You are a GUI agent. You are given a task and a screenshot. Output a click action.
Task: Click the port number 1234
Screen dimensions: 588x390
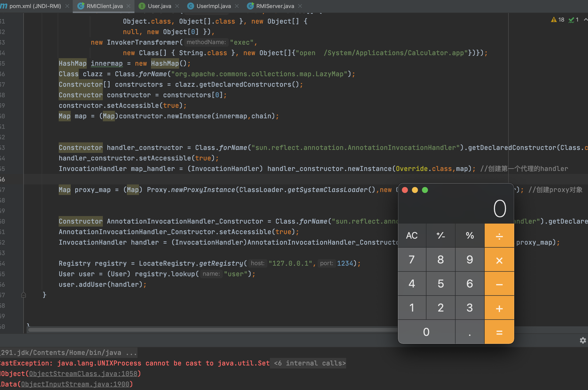[345, 263]
